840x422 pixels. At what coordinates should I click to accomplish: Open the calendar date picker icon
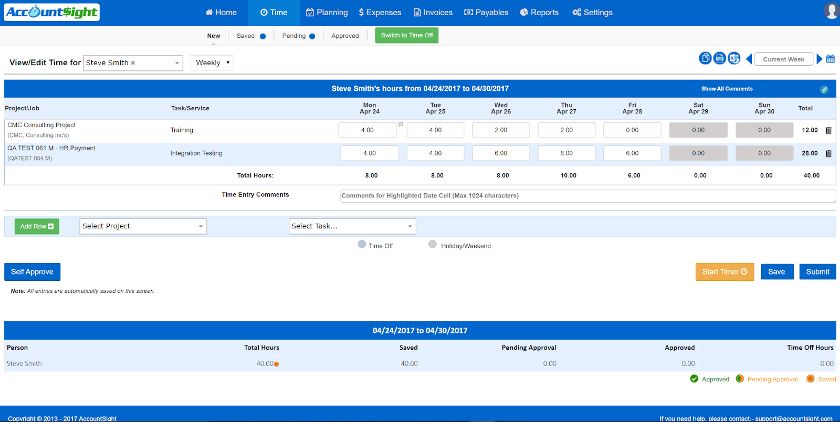[x=831, y=59]
